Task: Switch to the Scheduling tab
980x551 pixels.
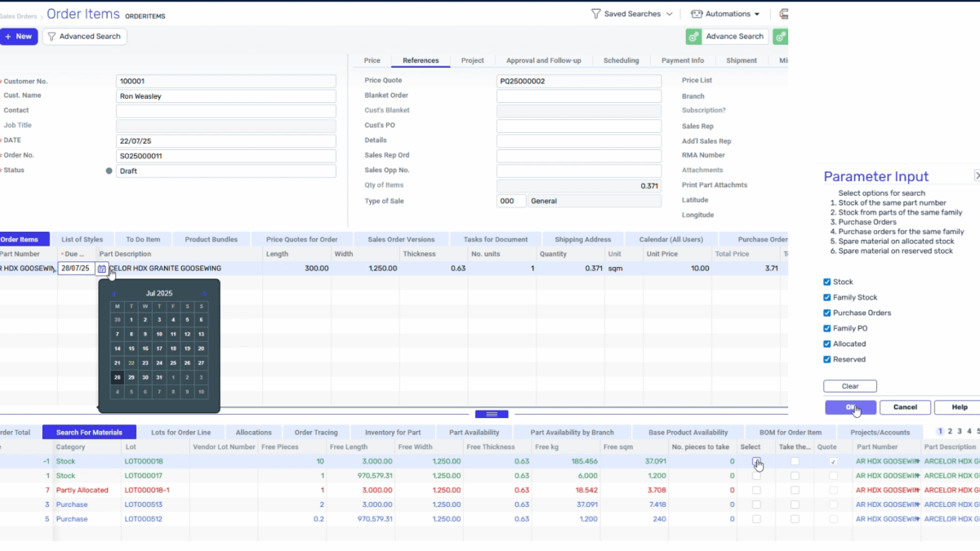Action: coord(621,60)
